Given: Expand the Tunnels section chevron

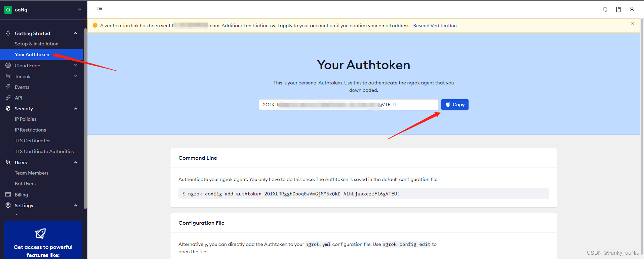Looking at the screenshot, I should (76, 76).
